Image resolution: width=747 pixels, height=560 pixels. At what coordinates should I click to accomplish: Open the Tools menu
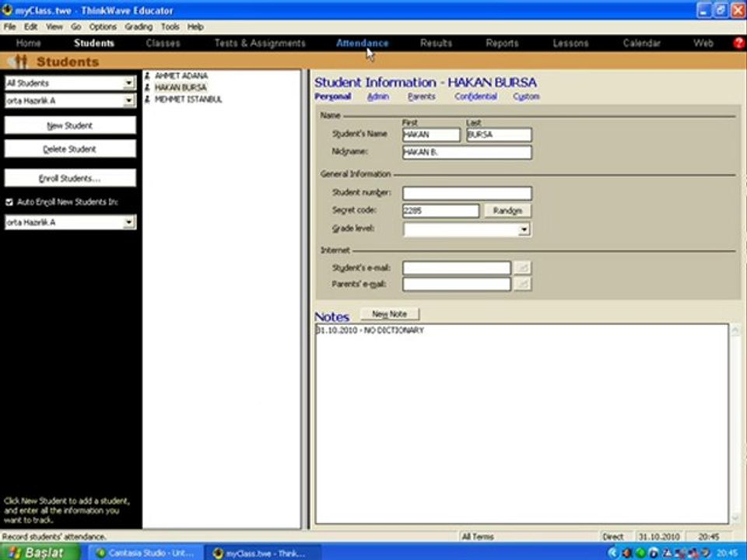point(170,26)
